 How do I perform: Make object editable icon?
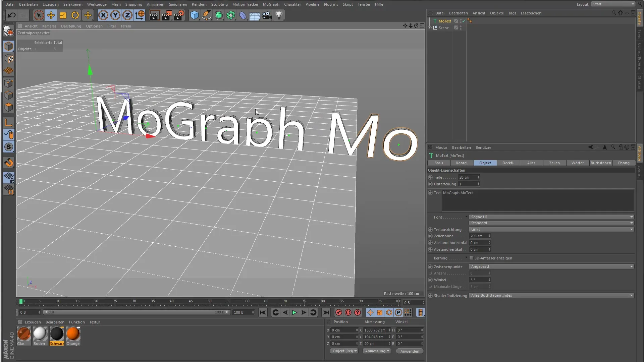9,31
